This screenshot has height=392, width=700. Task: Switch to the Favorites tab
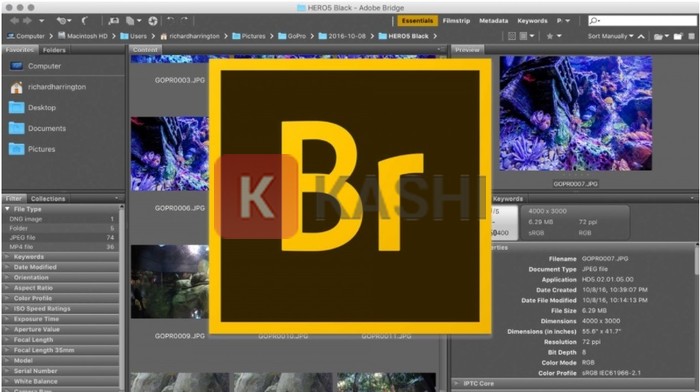pyautogui.click(x=20, y=50)
